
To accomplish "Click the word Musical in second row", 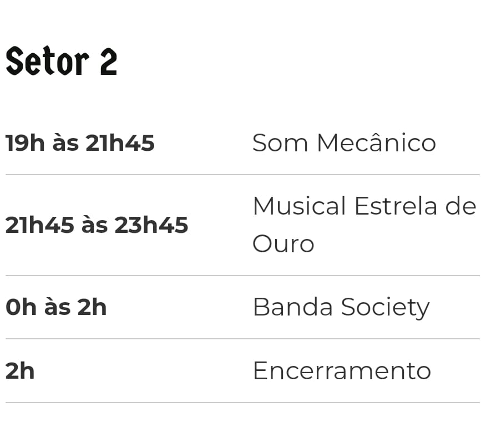I will (x=300, y=206).
